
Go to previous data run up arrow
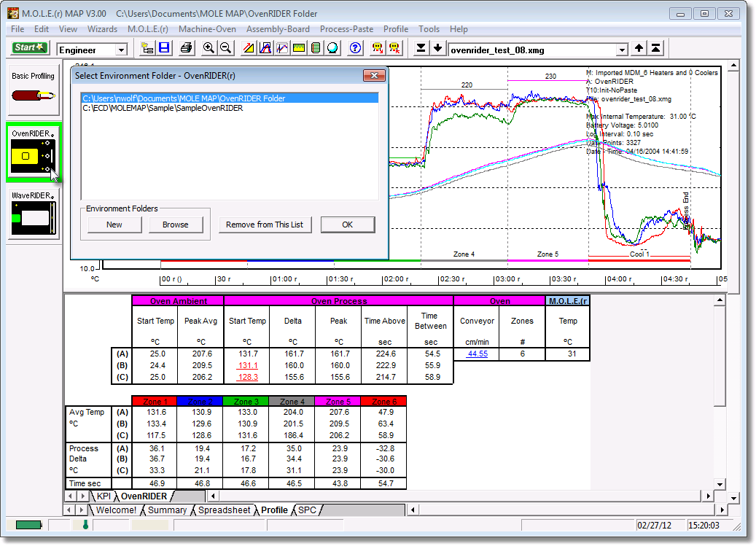(639, 48)
